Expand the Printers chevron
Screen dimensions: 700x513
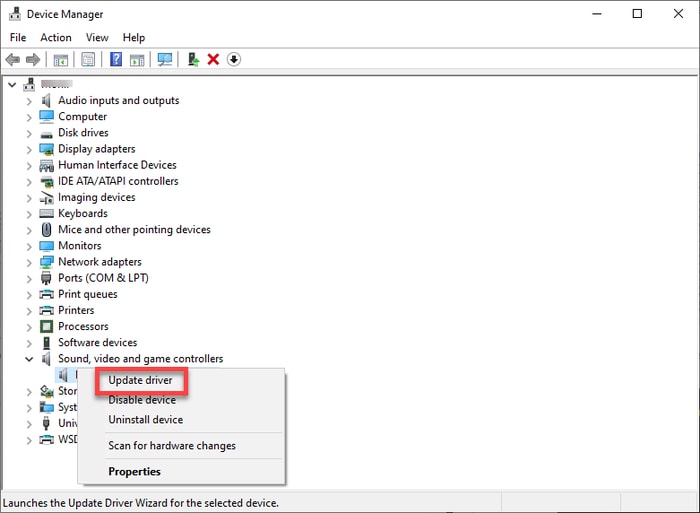(29, 311)
